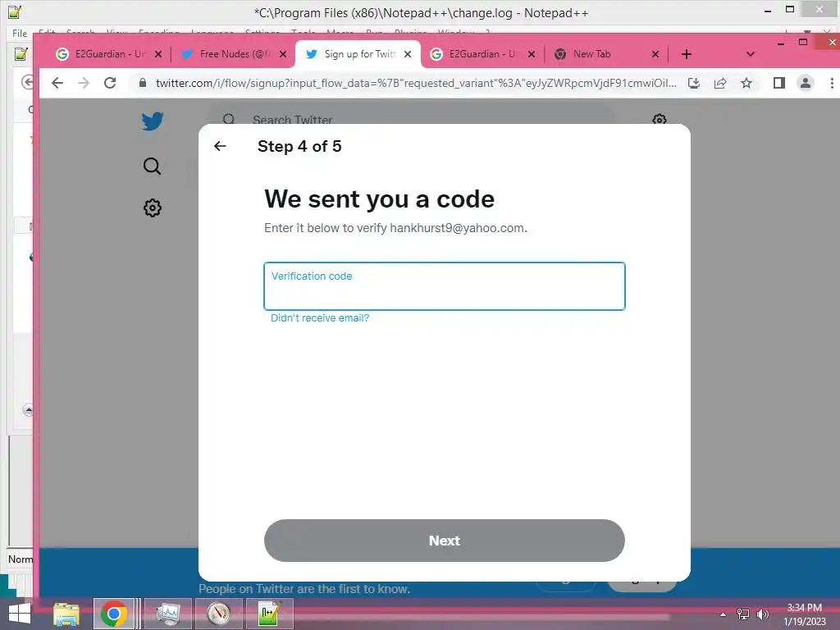Click the Next button in signup dialog
The image size is (840, 630).
pyautogui.click(x=444, y=541)
